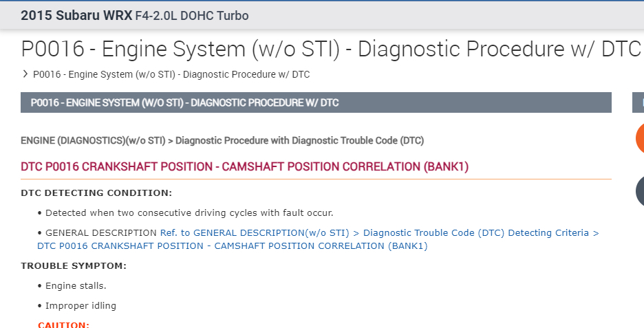Expand the breadcrumb chevron arrow
Image resolution: width=644 pixels, height=328 pixels.
pos(25,74)
